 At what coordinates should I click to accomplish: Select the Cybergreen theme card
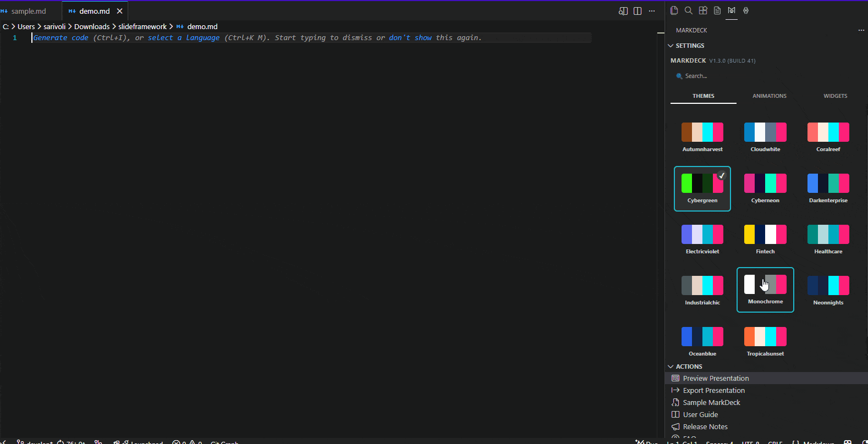pyautogui.click(x=702, y=188)
